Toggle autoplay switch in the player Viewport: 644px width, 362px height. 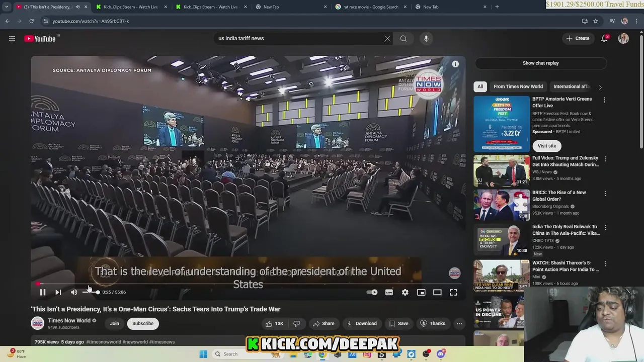pyautogui.click(x=372, y=292)
